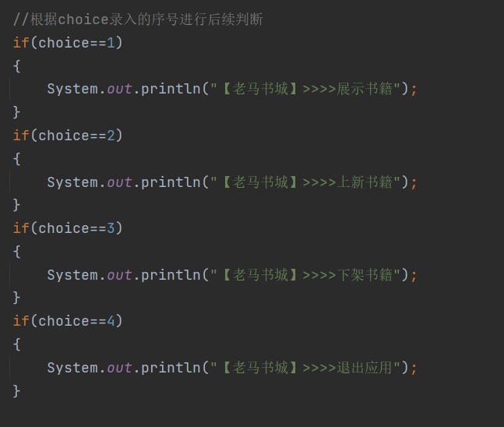This screenshot has height=427, width=504.
Task: Click the opening brace under choice==3
Action: (x=16, y=252)
